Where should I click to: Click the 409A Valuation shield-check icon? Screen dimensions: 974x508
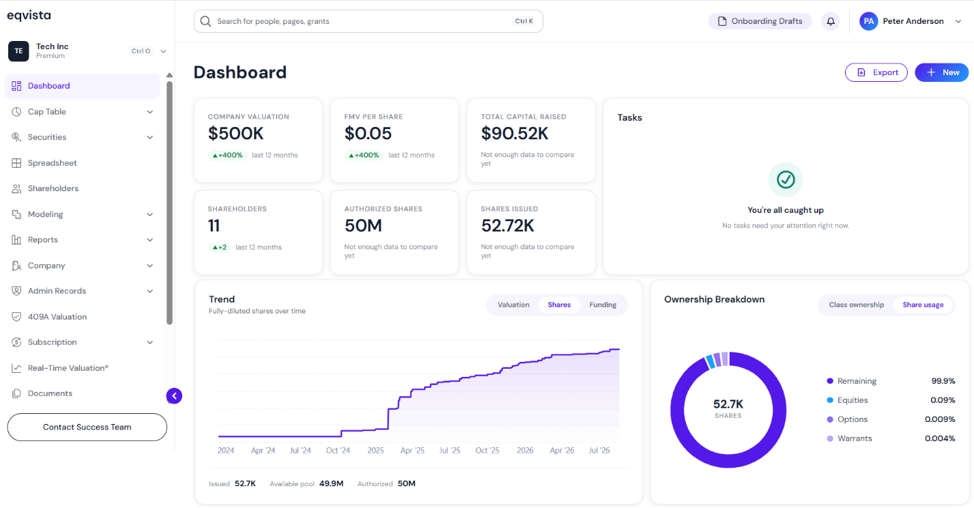click(x=16, y=317)
